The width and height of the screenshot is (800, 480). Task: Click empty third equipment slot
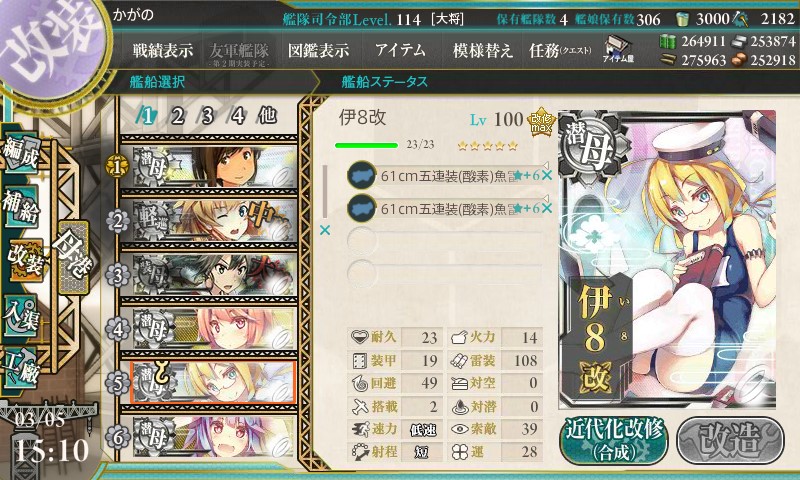[444, 241]
